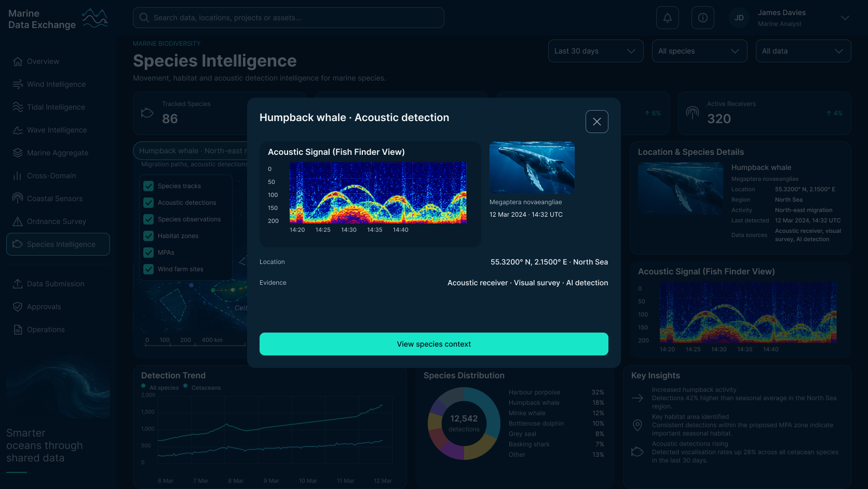Click the Data Submission upload icon

pyautogui.click(x=18, y=284)
